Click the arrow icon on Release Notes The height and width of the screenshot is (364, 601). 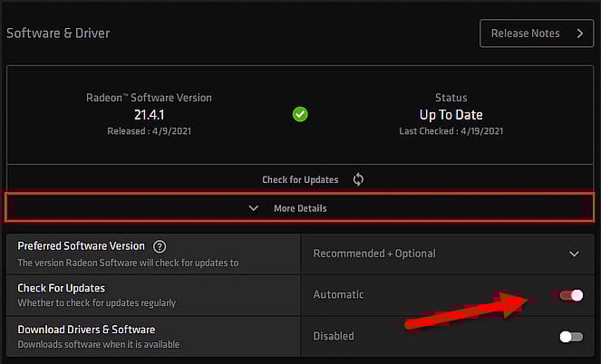pos(579,34)
